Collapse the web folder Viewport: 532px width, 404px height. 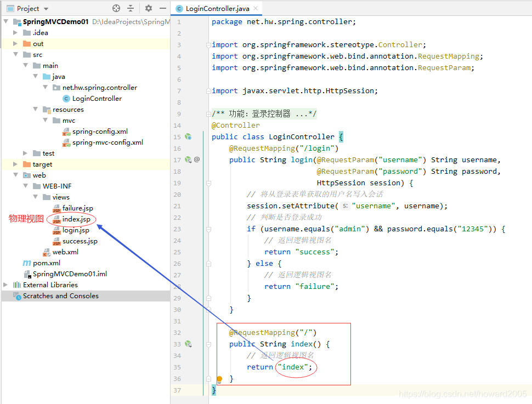15,175
